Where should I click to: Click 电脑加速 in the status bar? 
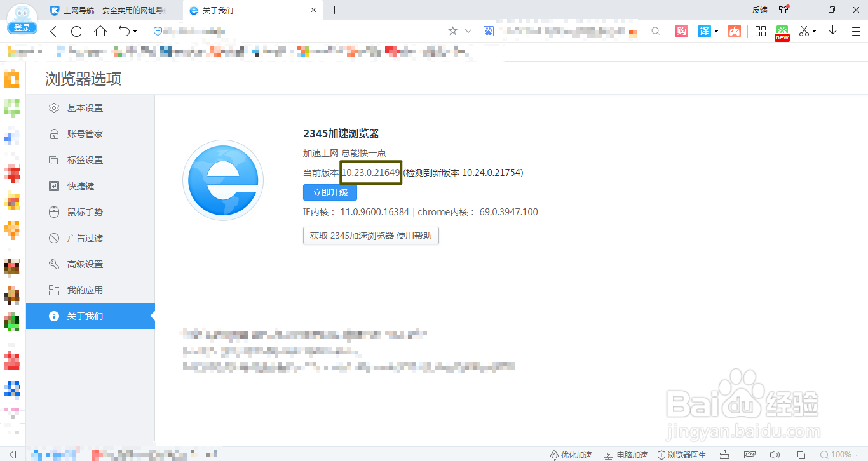tap(625, 455)
